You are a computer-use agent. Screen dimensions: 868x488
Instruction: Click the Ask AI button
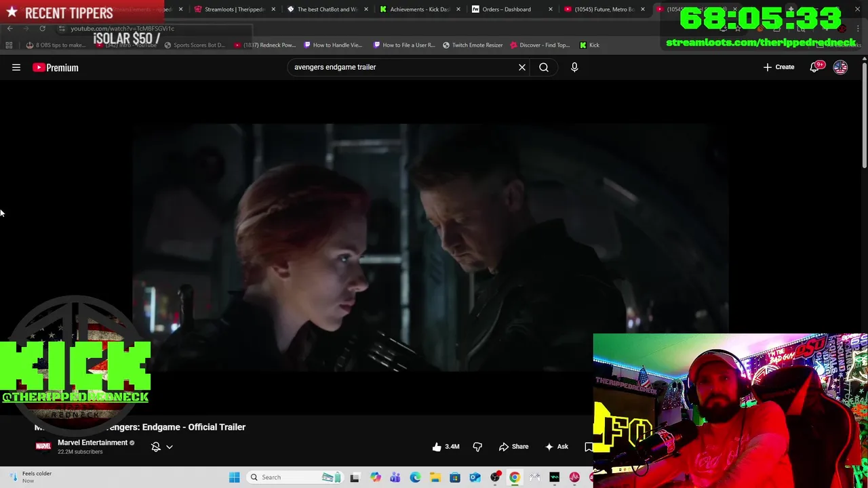(556, 447)
